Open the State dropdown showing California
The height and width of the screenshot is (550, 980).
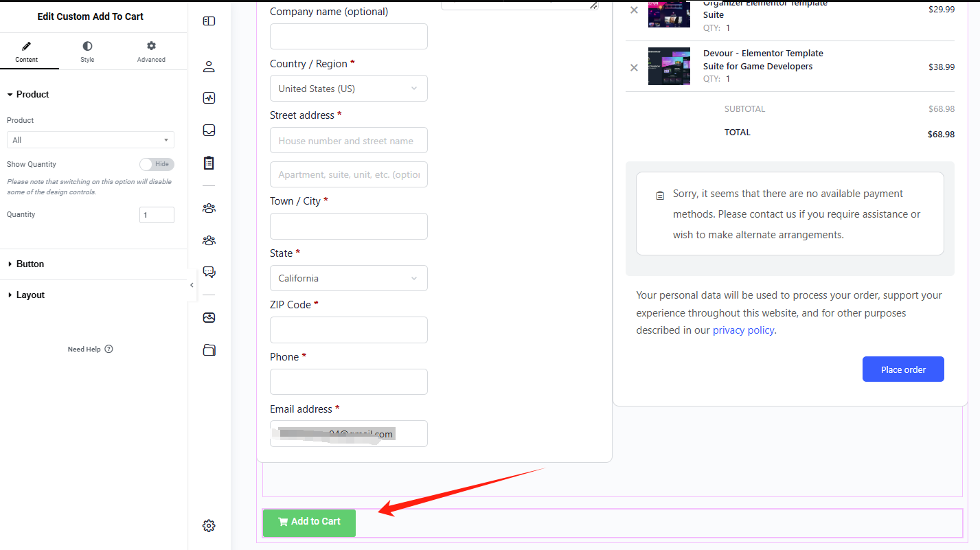pos(348,278)
